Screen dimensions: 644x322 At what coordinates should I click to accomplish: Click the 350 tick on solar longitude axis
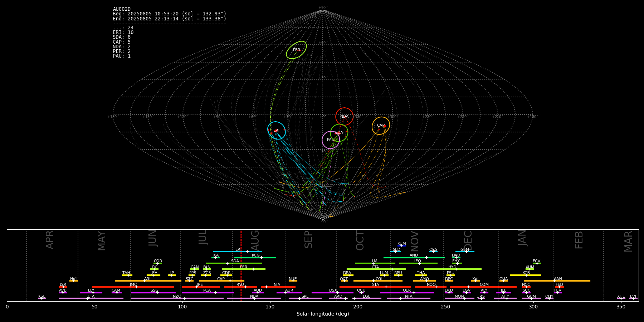pos(621,307)
